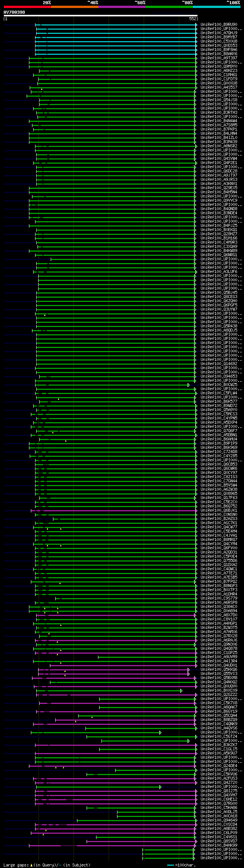Click the white query sequence bar
244x868 pixels.
100,16
